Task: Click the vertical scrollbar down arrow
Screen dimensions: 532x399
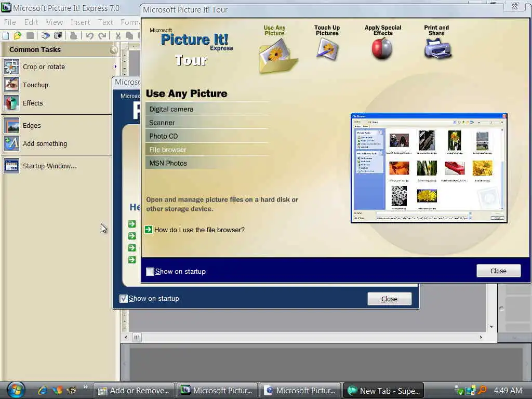Action: pos(491,327)
